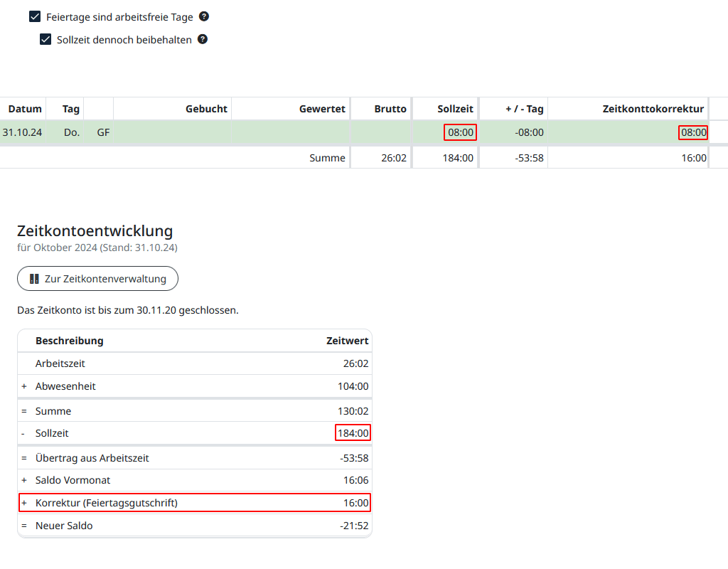Click the + / - Tag column header
The width and height of the screenshot is (728, 569).
tap(524, 109)
